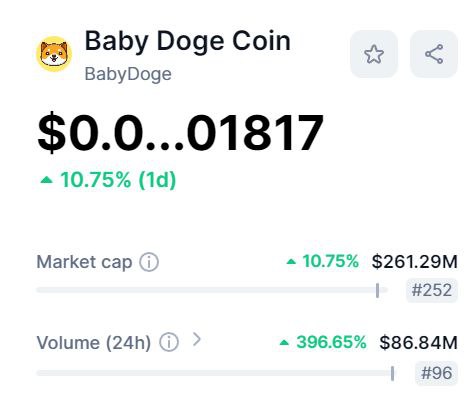Click the Market cap 10.75% change
This screenshot has width=475, height=406.
pos(330,261)
